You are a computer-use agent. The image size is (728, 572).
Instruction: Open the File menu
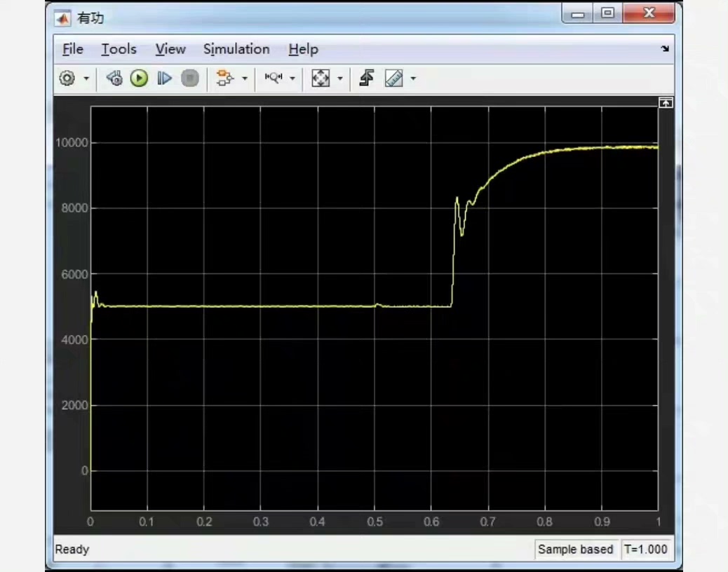point(73,49)
